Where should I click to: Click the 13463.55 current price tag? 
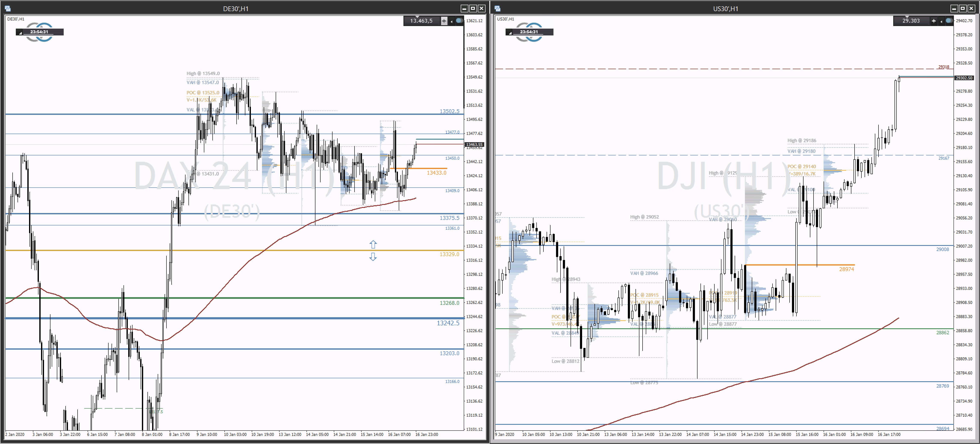coord(474,145)
